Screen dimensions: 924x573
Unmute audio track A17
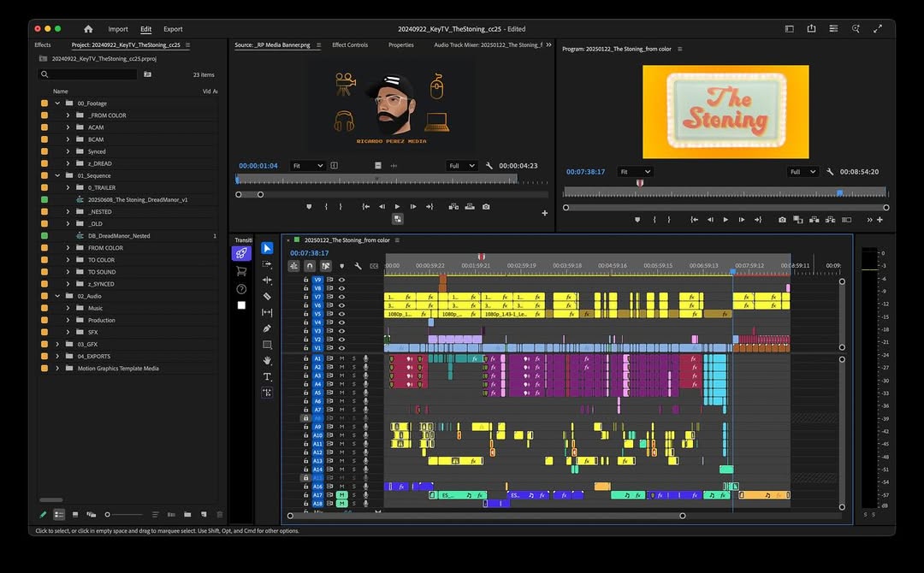(x=341, y=495)
